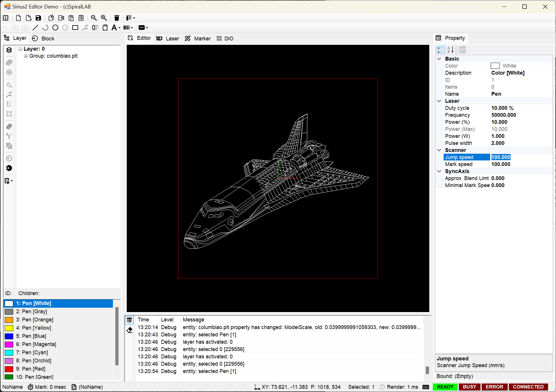556x392 pixels.
Task: Expand the Group: columbiao.plt node
Action: click(x=26, y=56)
